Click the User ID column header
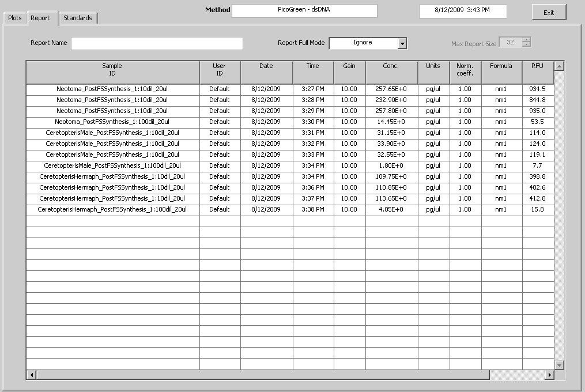The width and height of the screenshot is (585, 392). 220,73
